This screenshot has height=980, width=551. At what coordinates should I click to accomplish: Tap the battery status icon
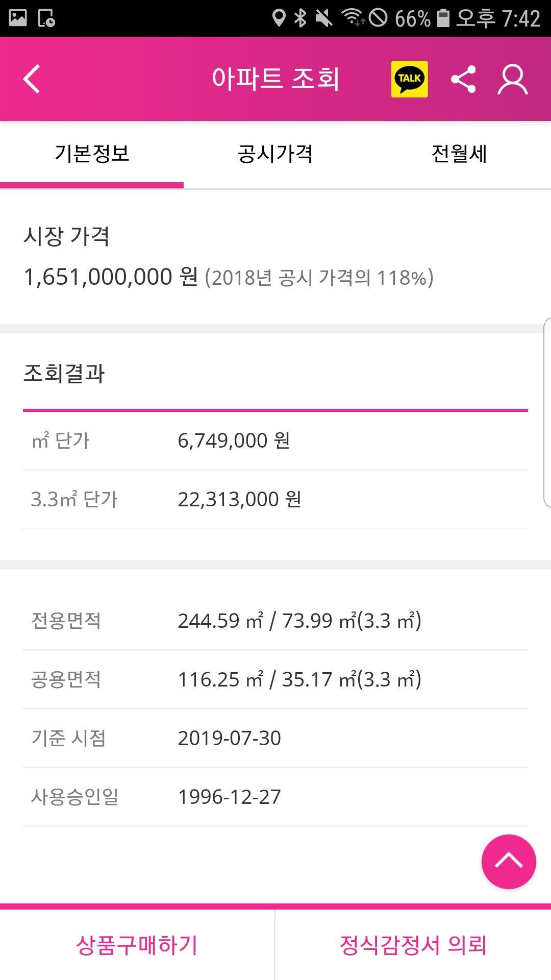pos(443,18)
